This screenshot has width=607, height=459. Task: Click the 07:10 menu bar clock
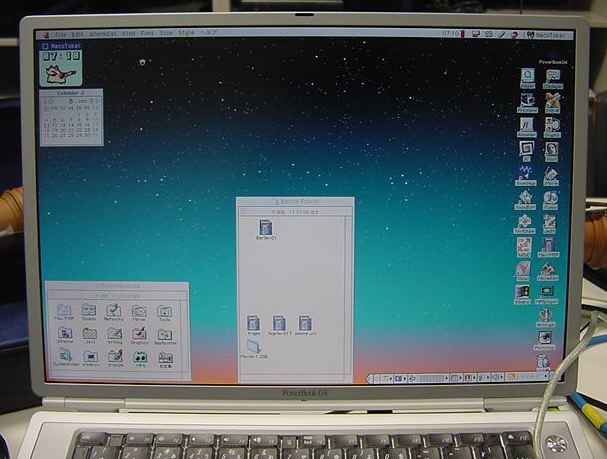450,34
